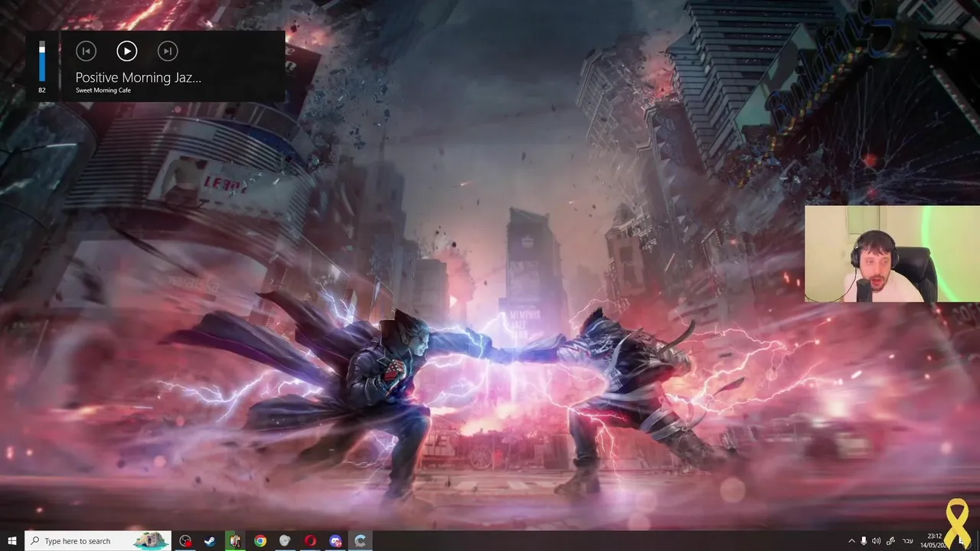Open the Opera browser taskbar icon

pyautogui.click(x=310, y=541)
